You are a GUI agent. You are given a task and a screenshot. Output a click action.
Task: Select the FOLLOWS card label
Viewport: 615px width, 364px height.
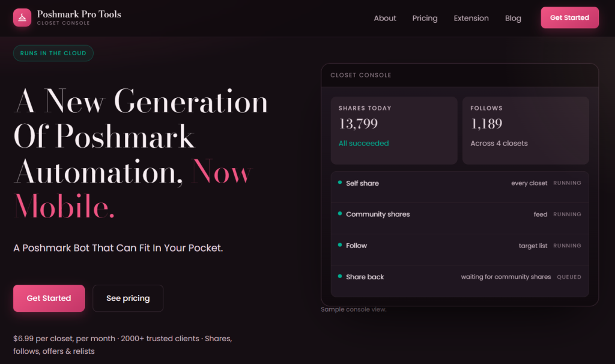[486, 108]
